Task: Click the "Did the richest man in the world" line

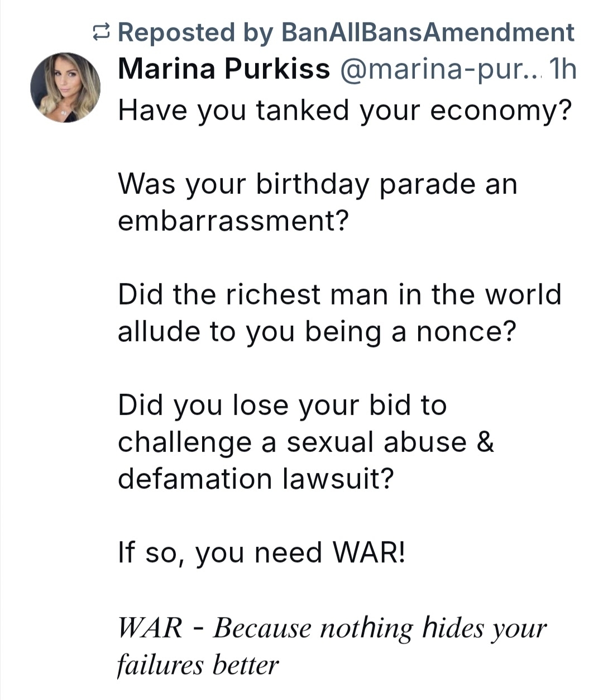Action: point(339,294)
